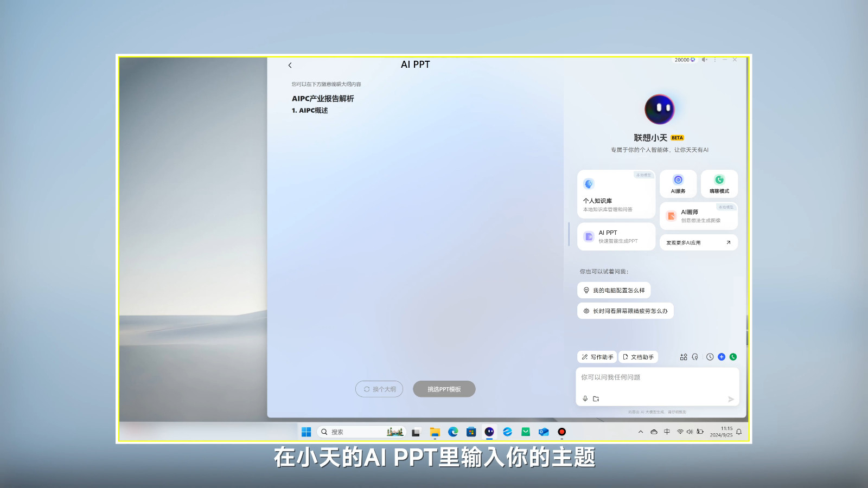Click the battery tray icon
This screenshot has width=868, height=488.
pyautogui.click(x=700, y=432)
